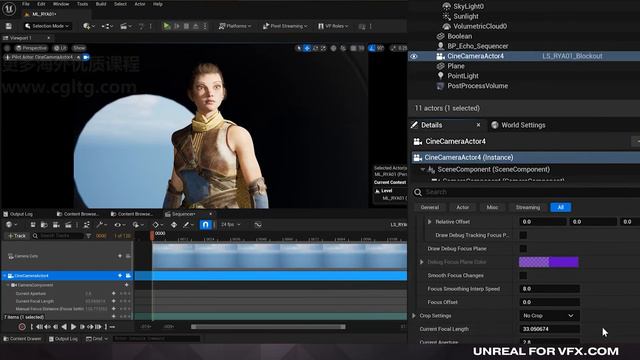Click the Perspective viewport button
The image size is (640, 360).
tap(31, 48)
